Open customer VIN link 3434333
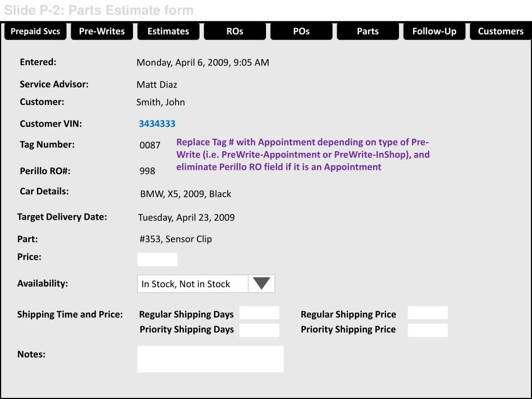Screen dimensions: 532x399 [x=157, y=124]
